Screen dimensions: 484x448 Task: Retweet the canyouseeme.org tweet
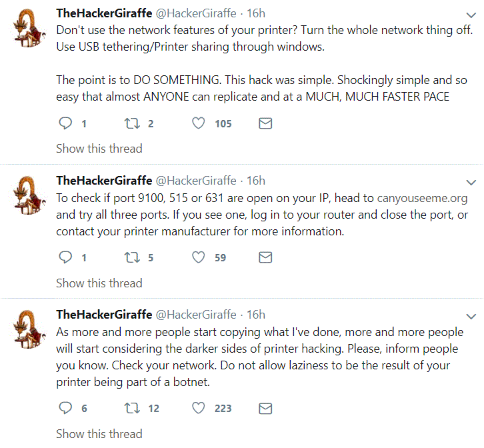tap(132, 257)
